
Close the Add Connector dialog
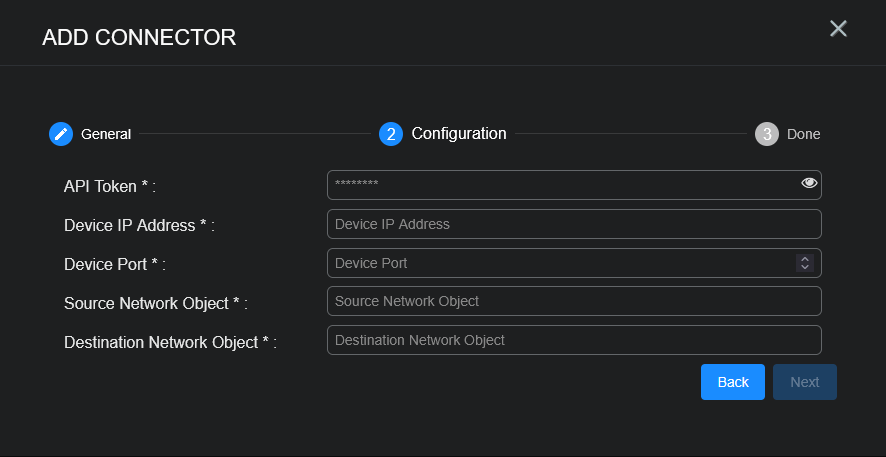coord(838,29)
